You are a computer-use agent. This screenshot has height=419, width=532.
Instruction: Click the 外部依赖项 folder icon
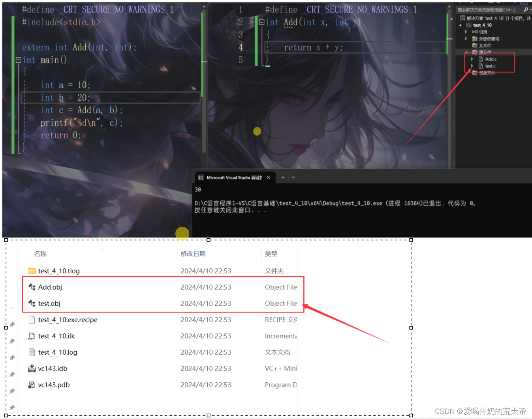coord(475,39)
